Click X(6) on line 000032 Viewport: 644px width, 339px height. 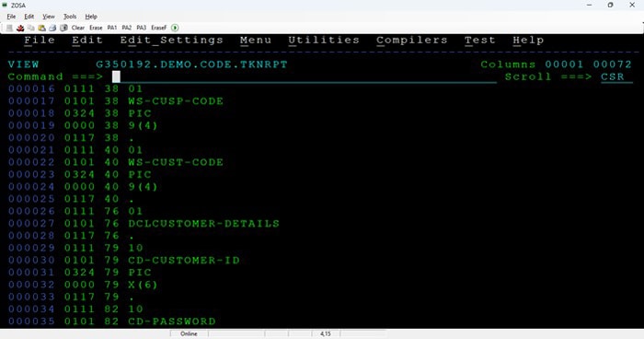point(143,285)
